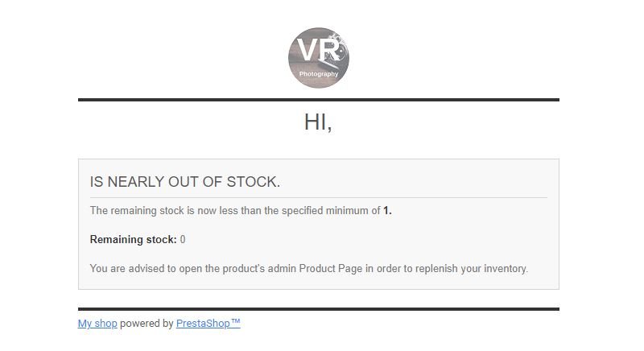Viewport: 644px width, 351px height.
Task: Click the powered by footer text
Action: pyautogui.click(x=147, y=324)
